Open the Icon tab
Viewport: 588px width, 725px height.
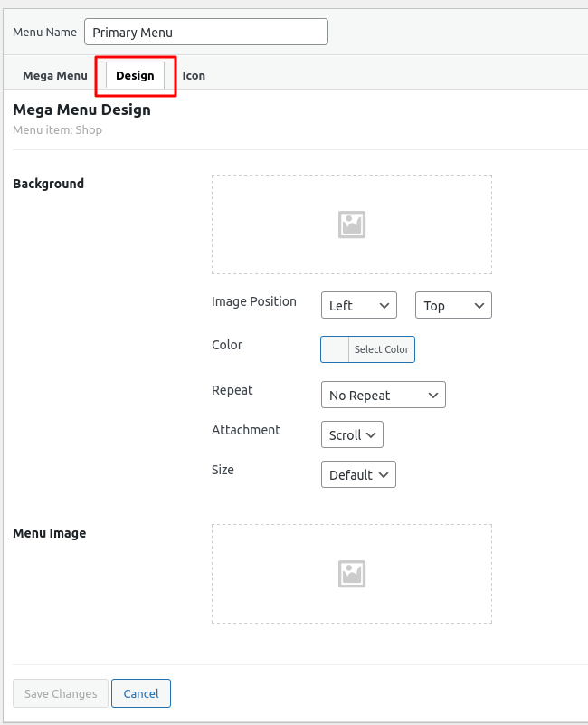(194, 76)
